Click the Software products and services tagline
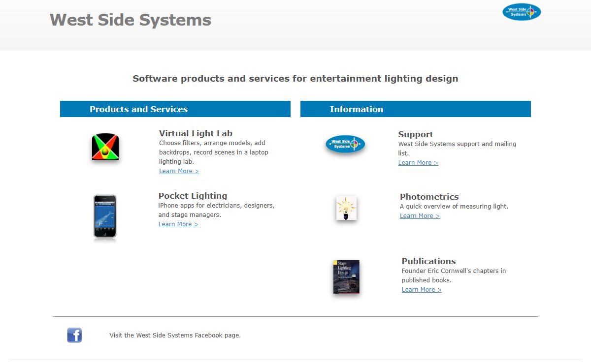591x364 pixels. pos(295,79)
